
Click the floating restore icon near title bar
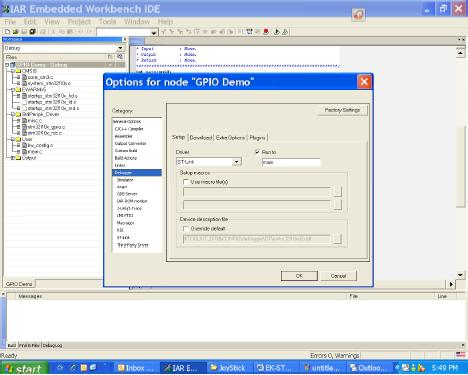click(x=358, y=14)
